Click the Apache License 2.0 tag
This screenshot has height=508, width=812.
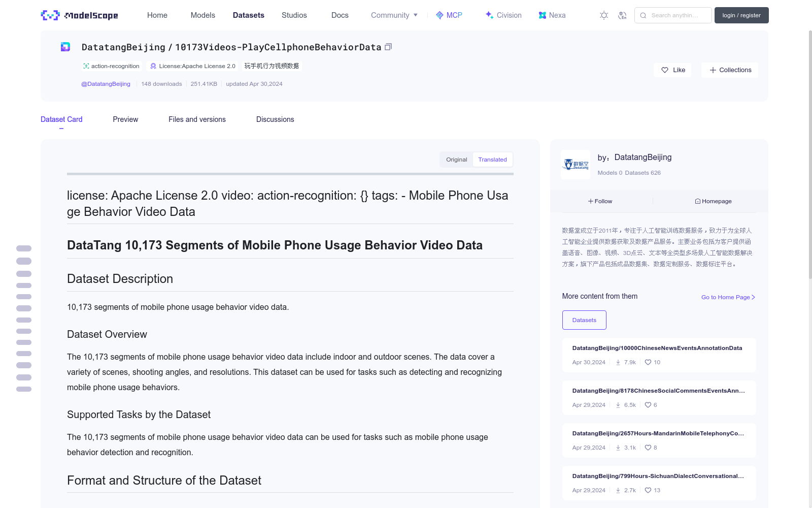(193, 66)
